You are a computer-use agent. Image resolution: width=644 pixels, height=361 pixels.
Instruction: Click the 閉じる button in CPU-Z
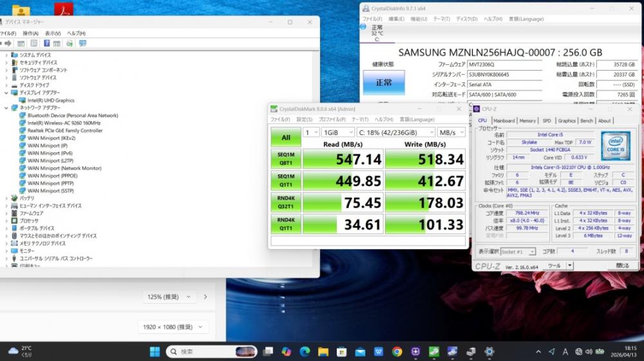tap(622, 265)
